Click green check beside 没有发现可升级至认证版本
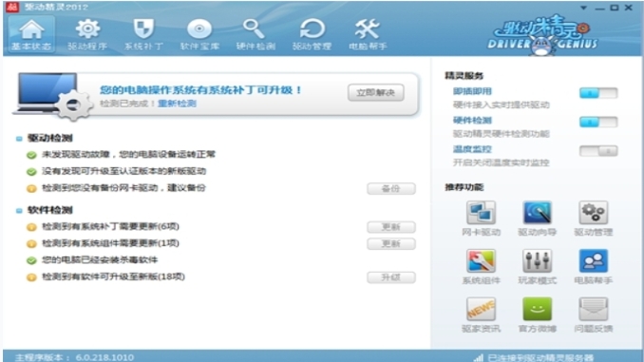The height and width of the screenshot is (362, 644). (31, 172)
